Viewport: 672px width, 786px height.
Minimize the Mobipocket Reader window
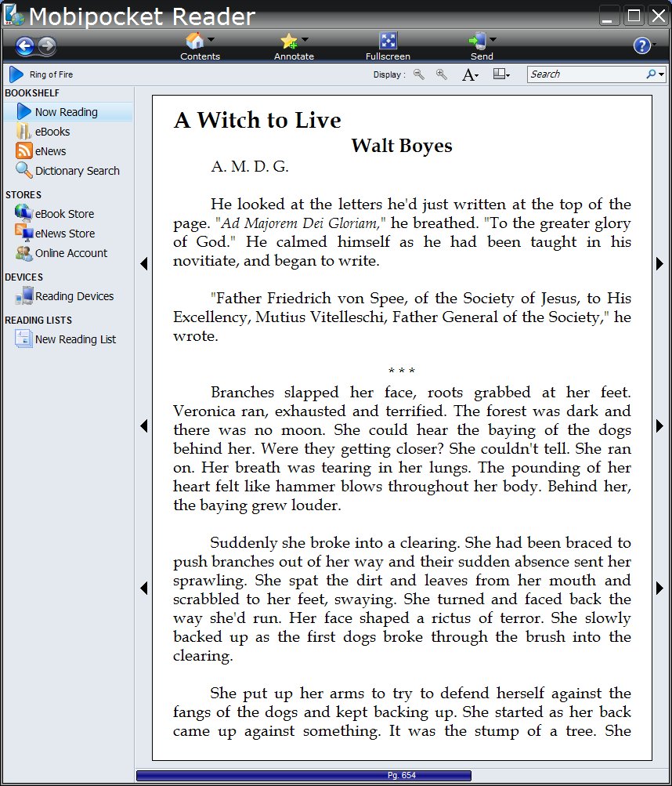[608, 16]
